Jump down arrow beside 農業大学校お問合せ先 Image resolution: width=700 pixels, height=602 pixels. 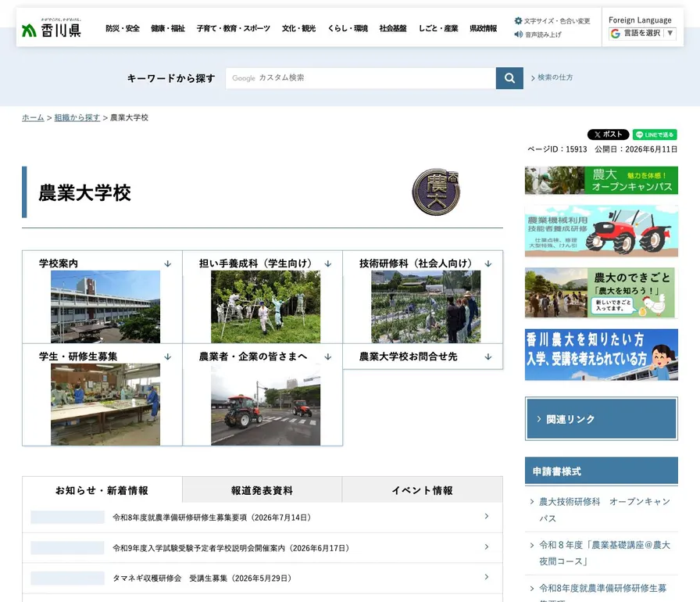(x=488, y=357)
